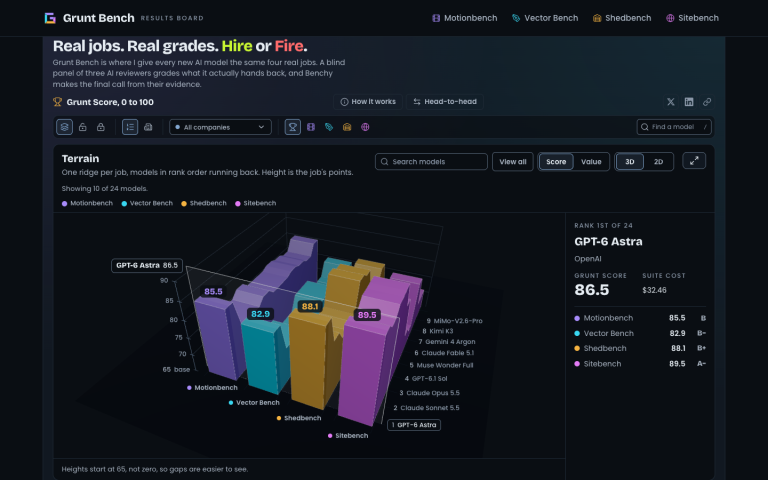Click the Motionbench axis label under chart
The height and width of the screenshot is (480, 768).
(x=212, y=388)
